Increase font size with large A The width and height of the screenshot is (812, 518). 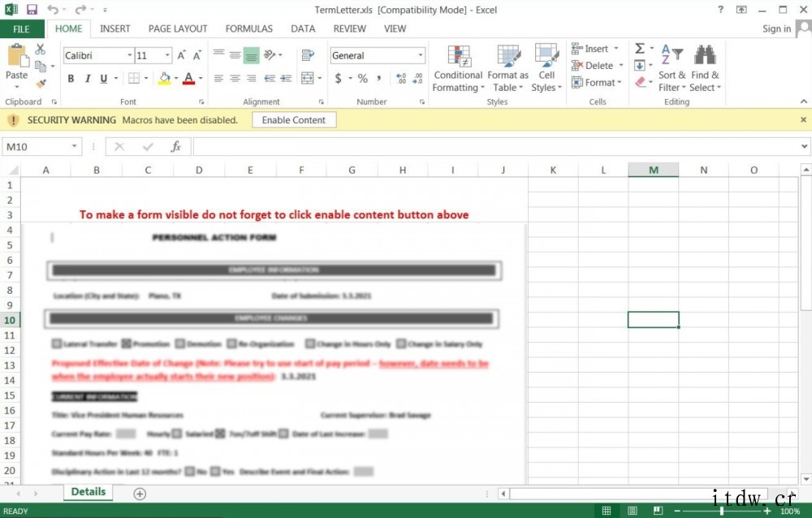pos(181,55)
